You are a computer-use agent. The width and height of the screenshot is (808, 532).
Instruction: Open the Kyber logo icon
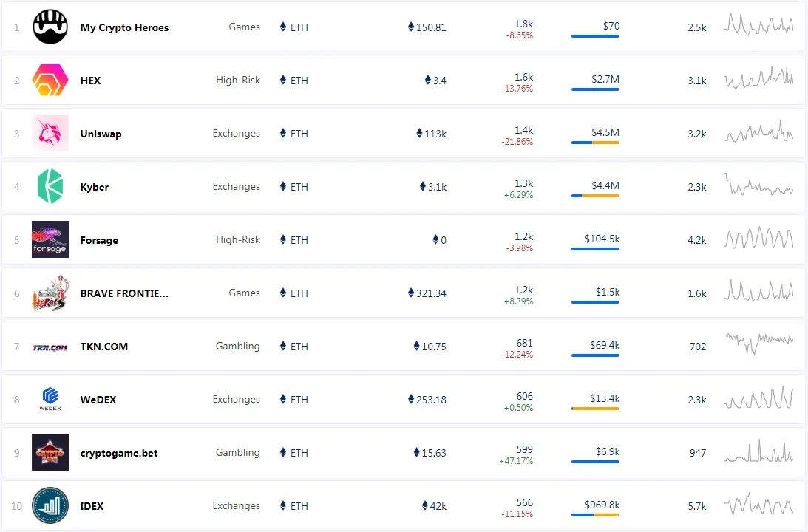point(50,186)
